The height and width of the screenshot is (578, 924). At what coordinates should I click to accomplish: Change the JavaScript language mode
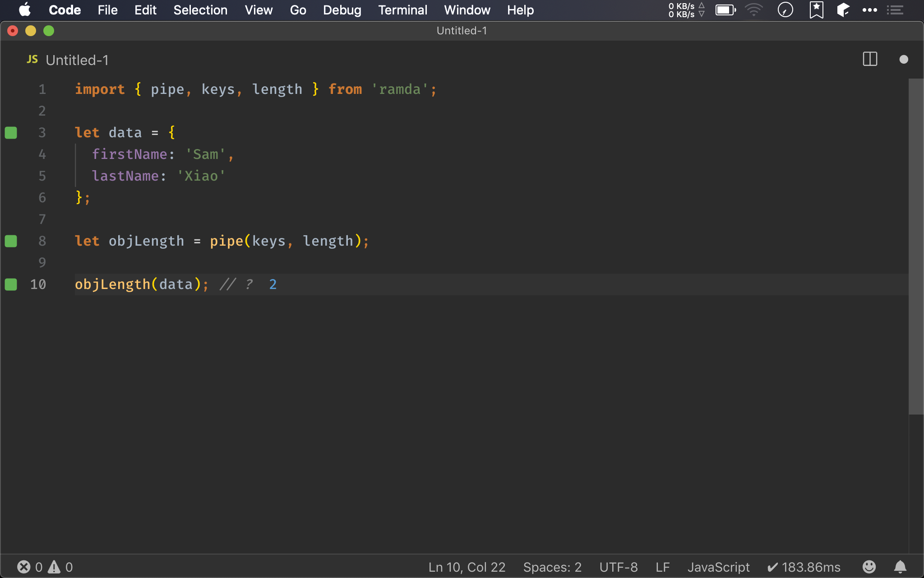tap(718, 567)
